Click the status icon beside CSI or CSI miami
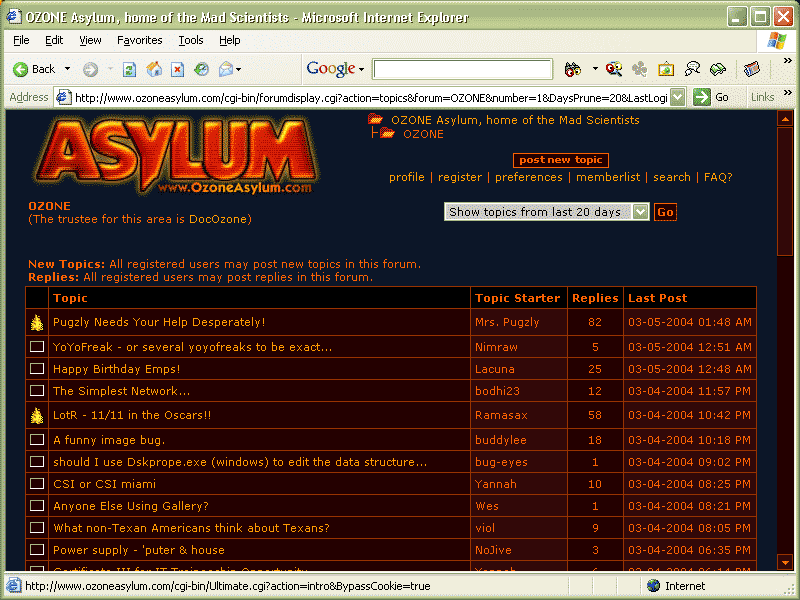The width and height of the screenshot is (800, 600). tap(37, 483)
